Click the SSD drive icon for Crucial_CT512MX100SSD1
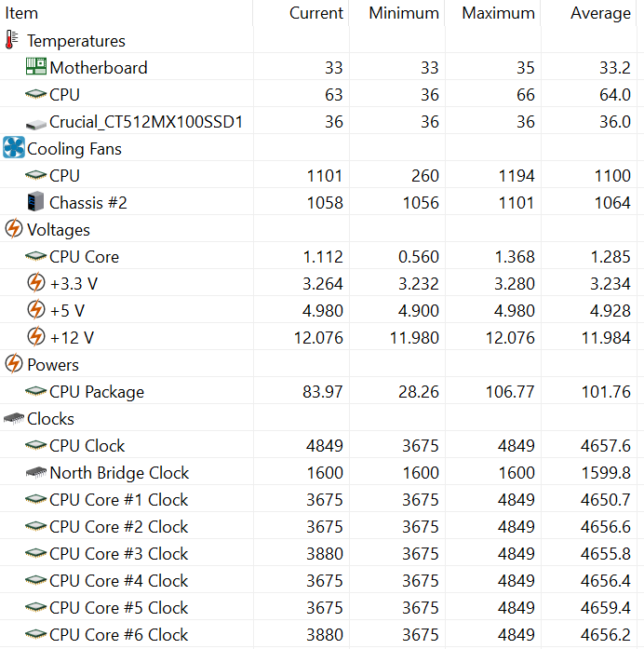The width and height of the screenshot is (644, 649). pos(36,123)
